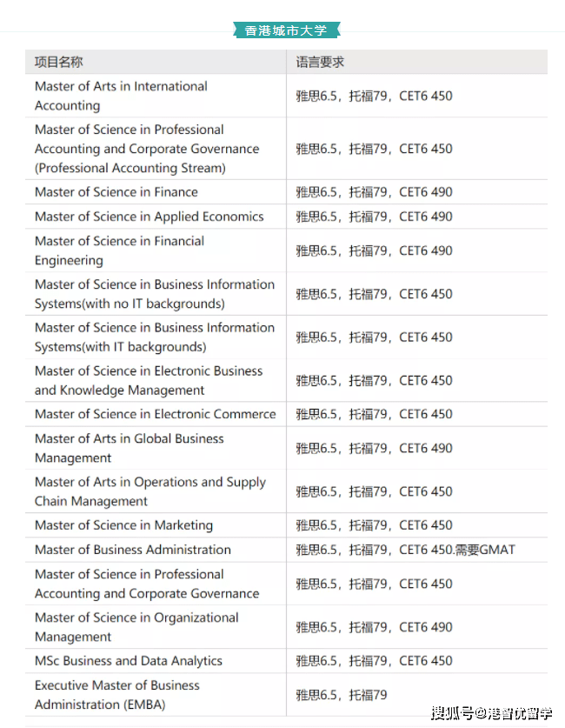The width and height of the screenshot is (565, 728).
Task: Select Master of Science in Marketing
Action: click(x=123, y=525)
